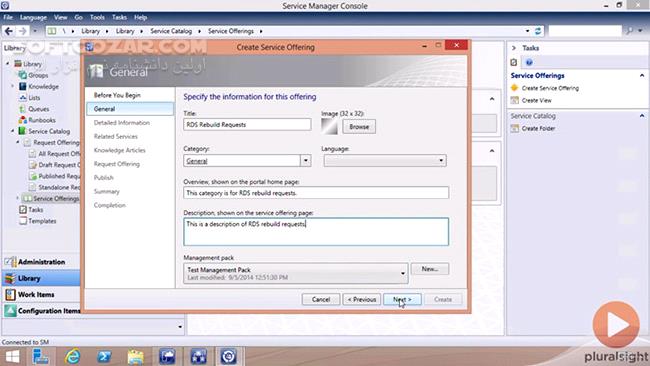Click the console search box
650x366 pixels.
[585, 31]
